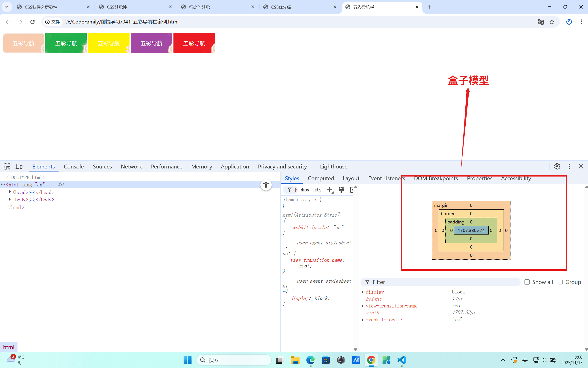The width and height of the screenshot is (588, 368).
Task: Toggle the :hov element state button
Action: [x=305, y=190]
